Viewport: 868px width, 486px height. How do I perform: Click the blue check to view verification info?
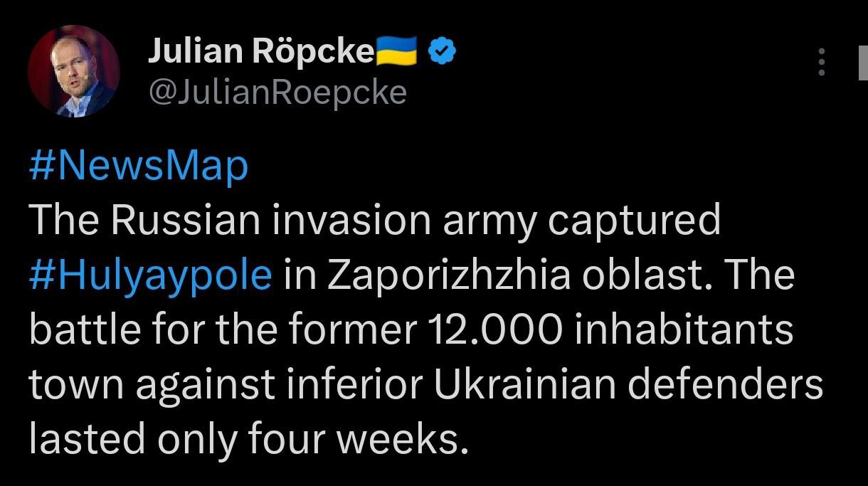pyautogui.click(x=441, y=50)
